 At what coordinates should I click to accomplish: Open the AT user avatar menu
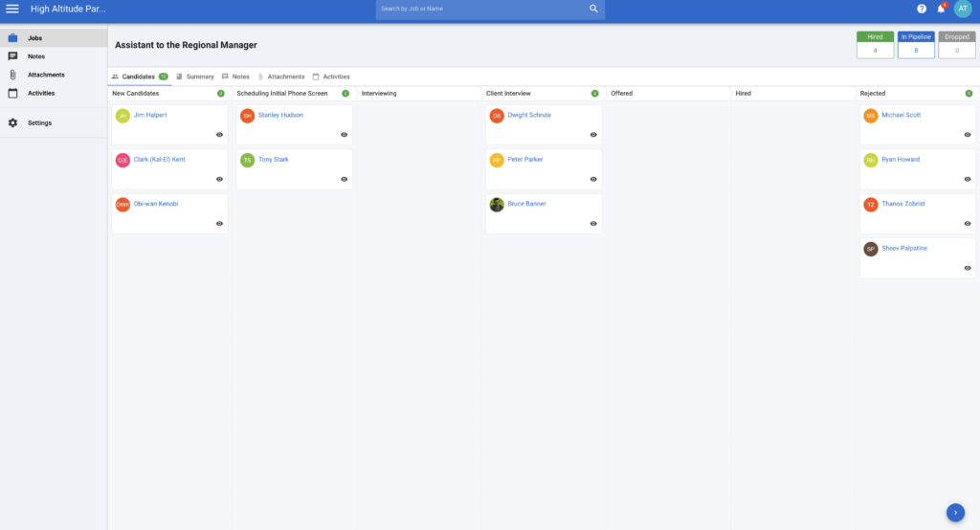963,9
